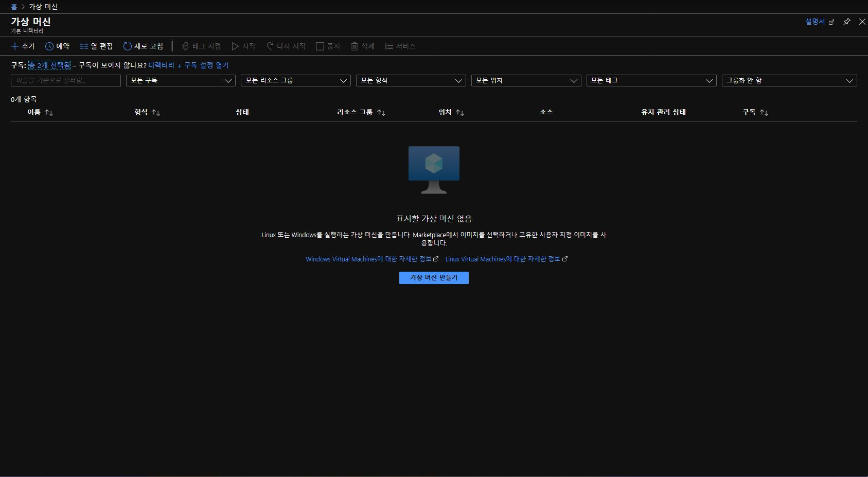Click 유지 관리 상태 column header

[x=663, y=112]
